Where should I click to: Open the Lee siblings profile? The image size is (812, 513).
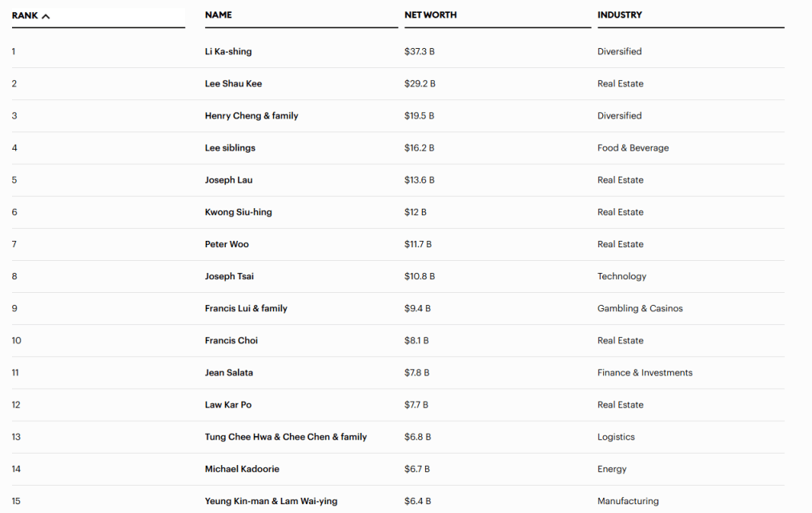230,148
